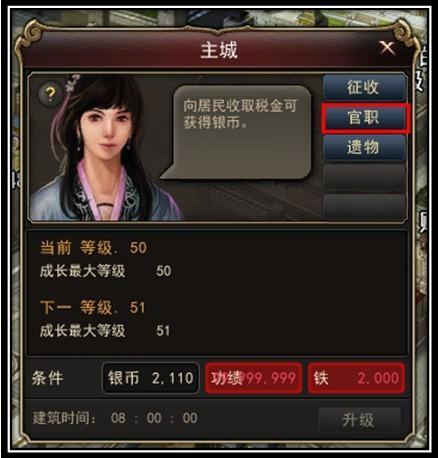Click the current 成长最大等级 50 row

[x=105, y=271]
